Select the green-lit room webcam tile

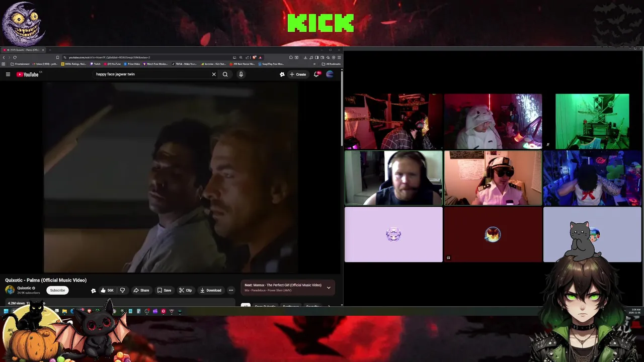[592, 121]
